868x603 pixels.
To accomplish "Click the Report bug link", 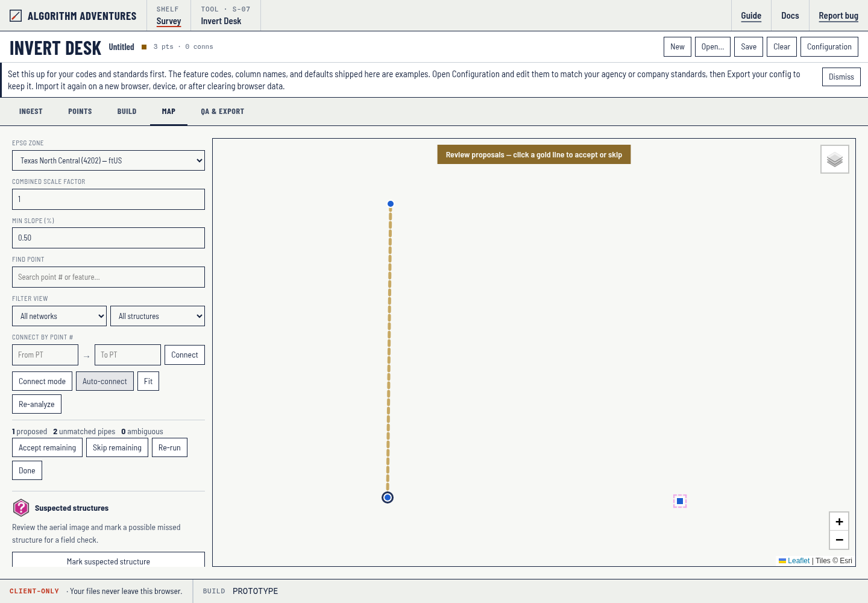I will pos(838,16).
